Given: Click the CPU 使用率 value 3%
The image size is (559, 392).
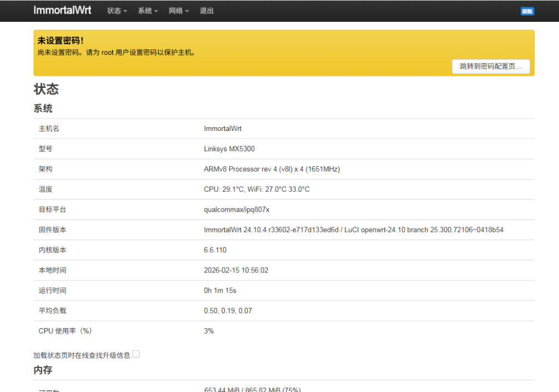Looking at the screenshot, I should point(209,330).
